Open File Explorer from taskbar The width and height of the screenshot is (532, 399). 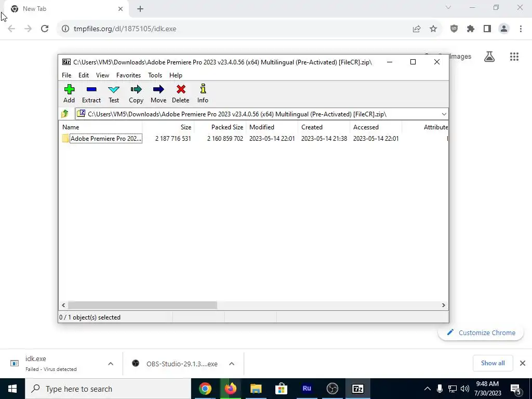point(256,389)
